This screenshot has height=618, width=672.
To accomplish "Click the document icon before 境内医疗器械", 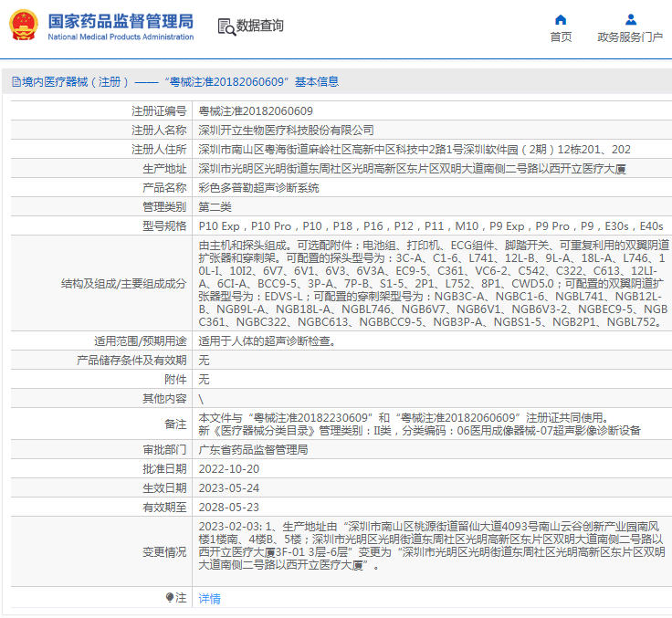I will click(x=16, y=82).
